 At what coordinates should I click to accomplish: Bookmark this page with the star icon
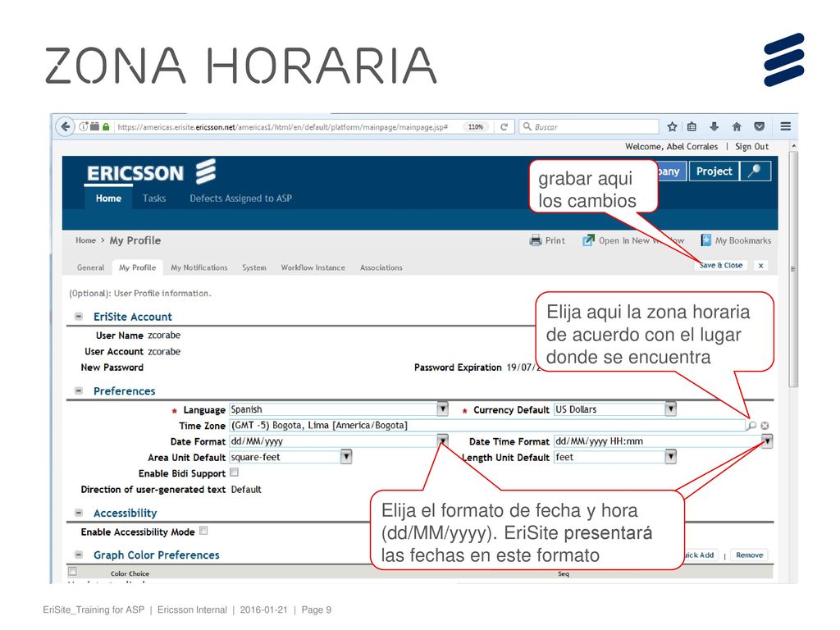(673, 127)
